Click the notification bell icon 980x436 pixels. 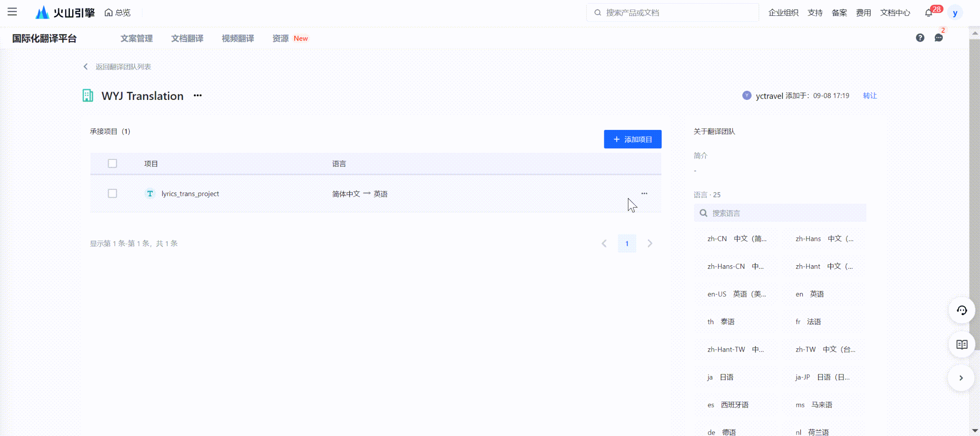[x=928, y=13]
